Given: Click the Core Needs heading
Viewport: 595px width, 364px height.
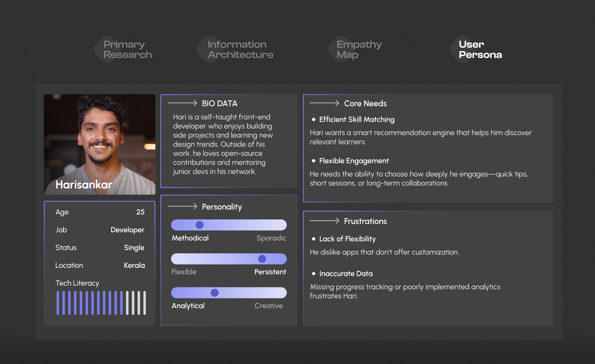Looking at the screenshot, I should (x=365, y=103).
